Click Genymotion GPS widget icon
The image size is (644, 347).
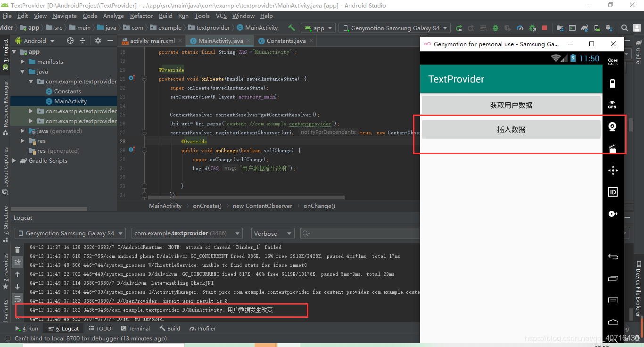tap(612, 105)
